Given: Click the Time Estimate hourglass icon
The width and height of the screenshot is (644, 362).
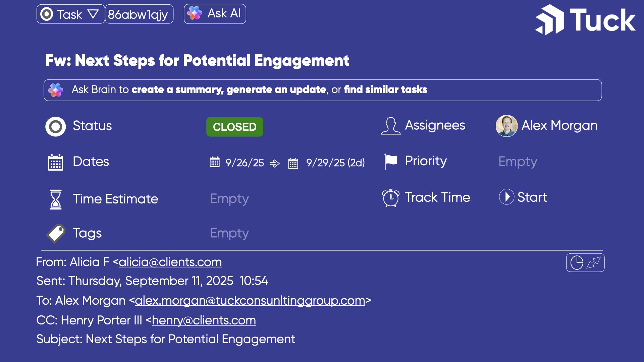Looking at the screenshot, I should point(56,199).
